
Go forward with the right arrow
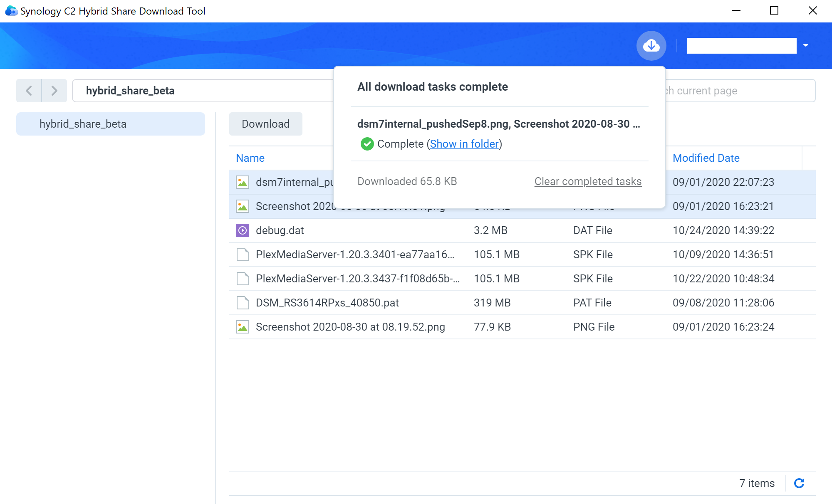click(54, 91)
